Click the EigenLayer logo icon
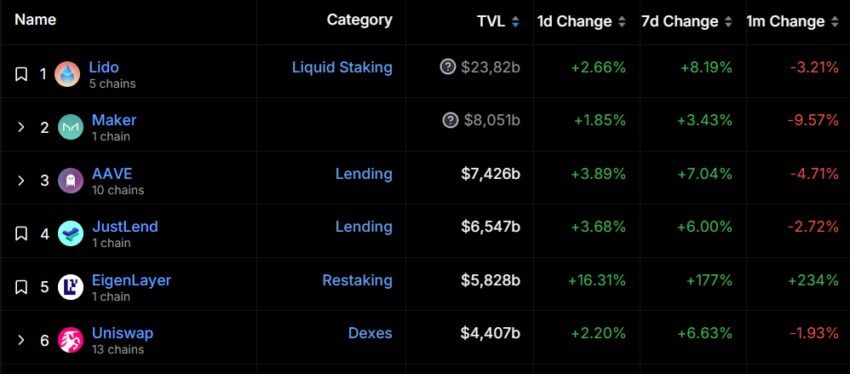This screenshot has height=374, width=850. coord(70,287)
